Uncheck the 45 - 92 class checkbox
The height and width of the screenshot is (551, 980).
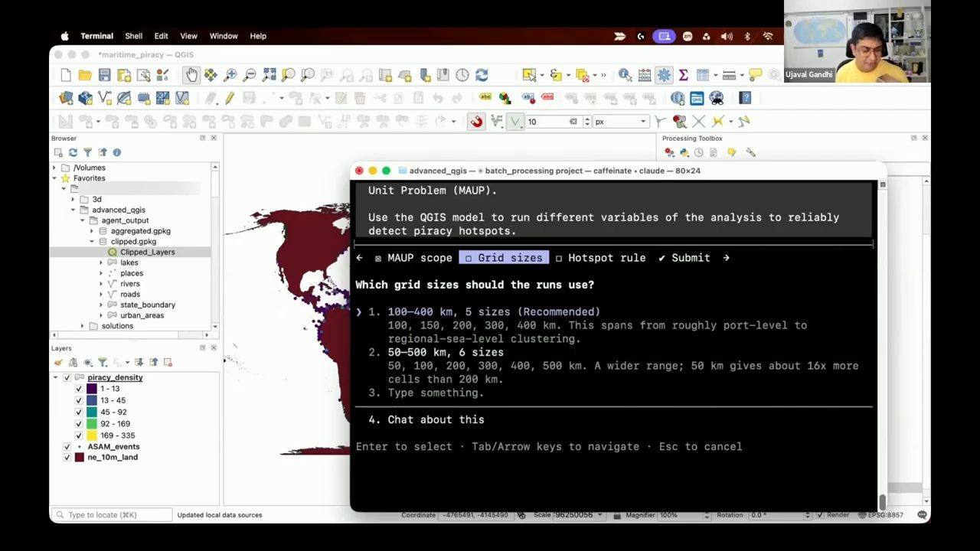[x=78, y=412]
